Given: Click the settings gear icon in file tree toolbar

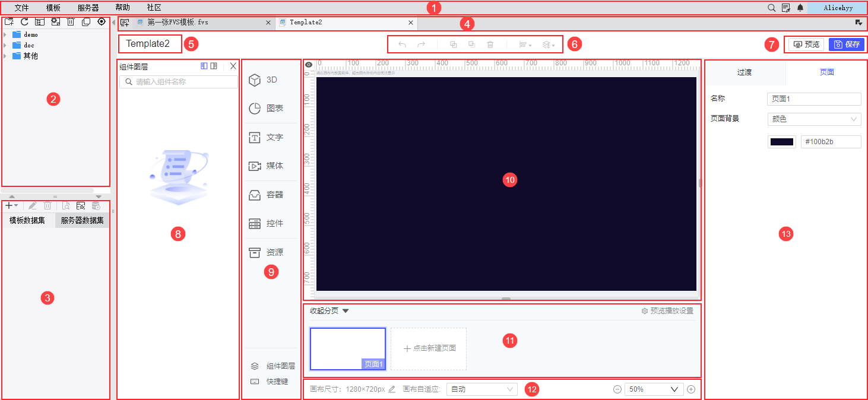Looking at the screenshot, I should point(55,21).
